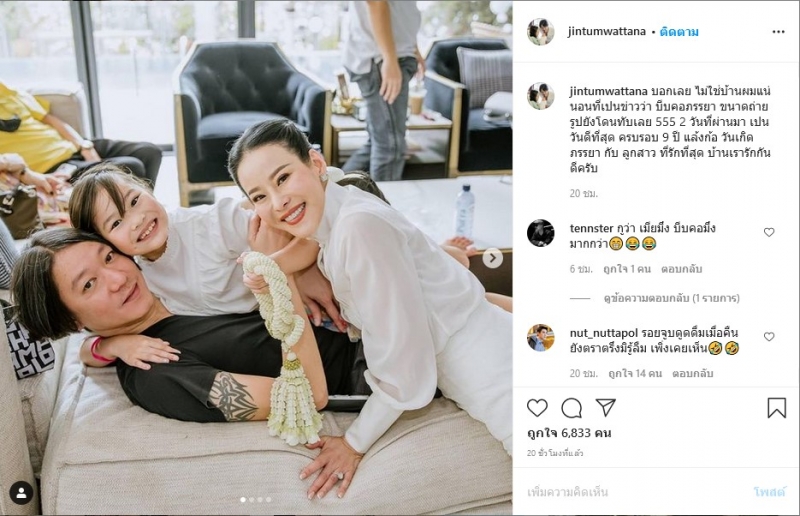The height and width of the screenshot is (516, 800).
Task: Open tennster's profile avatar
Action: (x=540, y=233)
